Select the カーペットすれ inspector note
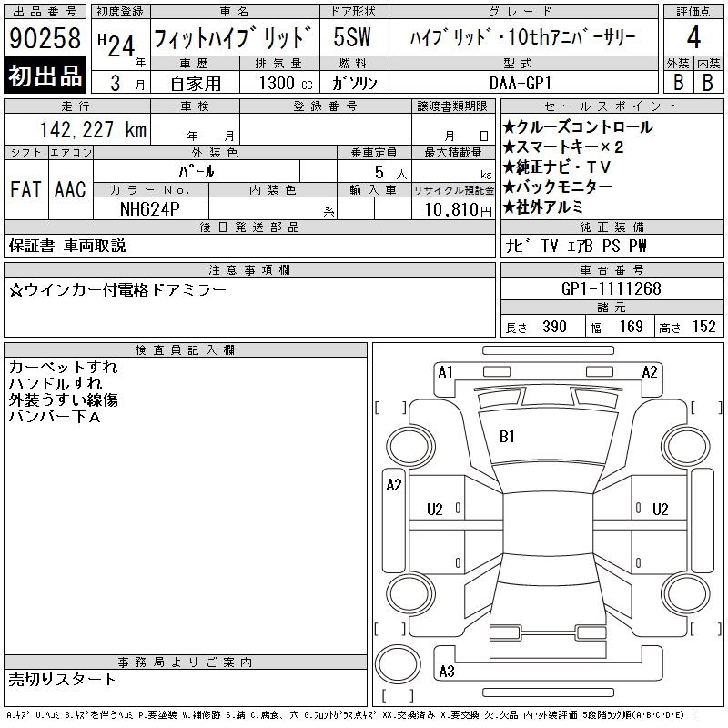The width and height of the screenshot is (728, 728). click(63, 368)
